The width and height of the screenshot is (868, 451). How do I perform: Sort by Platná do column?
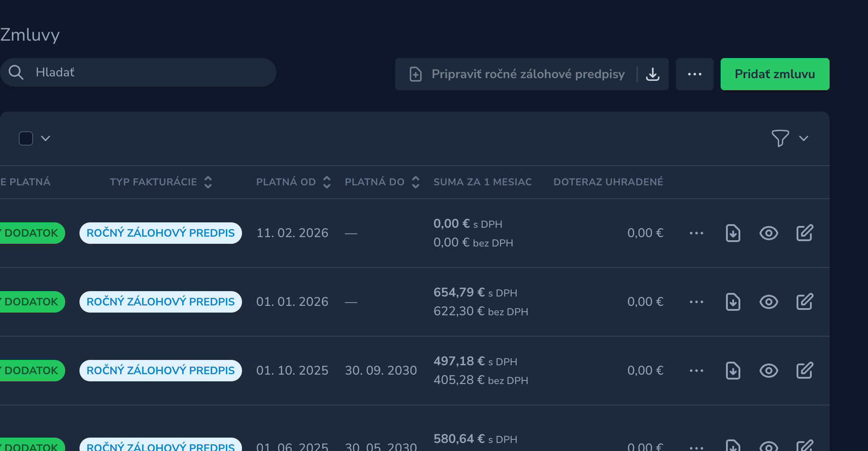(x=382, y=182)
